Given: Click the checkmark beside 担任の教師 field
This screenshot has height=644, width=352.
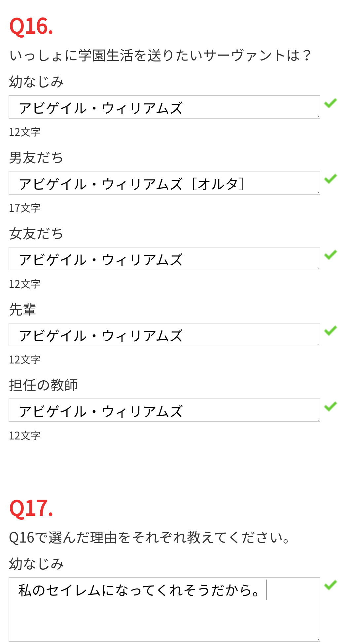Looking at the screenshot, I should click(330, 406).
